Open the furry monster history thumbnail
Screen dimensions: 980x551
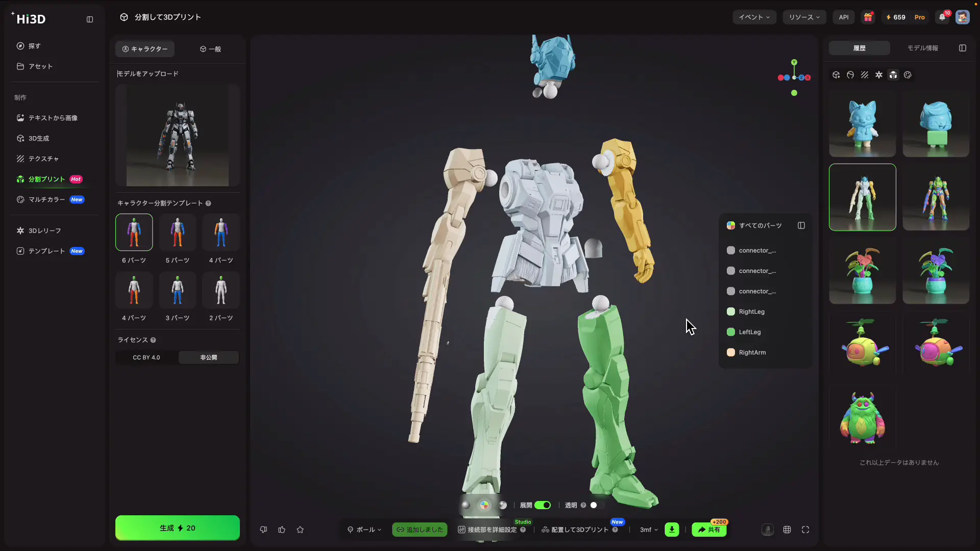pyautogui.click(x=863, y=418)
